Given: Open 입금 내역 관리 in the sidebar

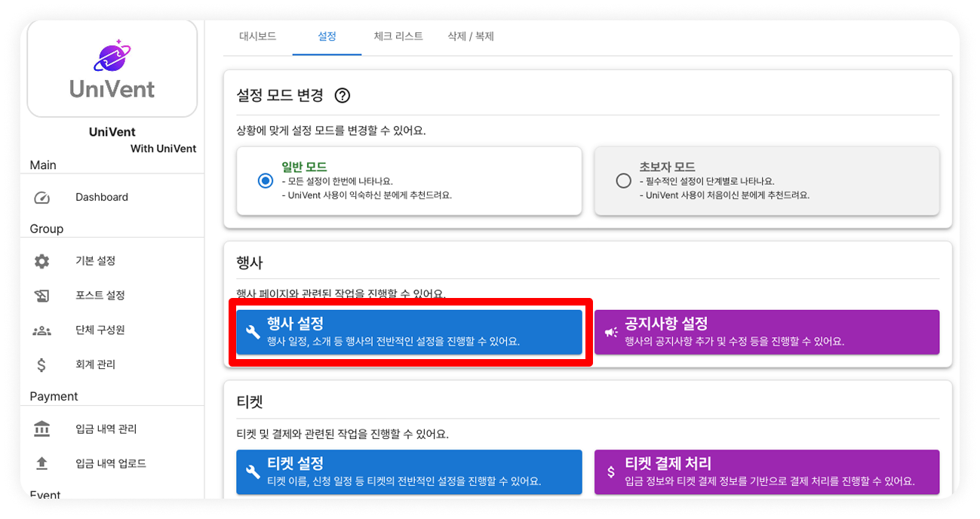Looking at the screenshot, I should coord(112,429).
